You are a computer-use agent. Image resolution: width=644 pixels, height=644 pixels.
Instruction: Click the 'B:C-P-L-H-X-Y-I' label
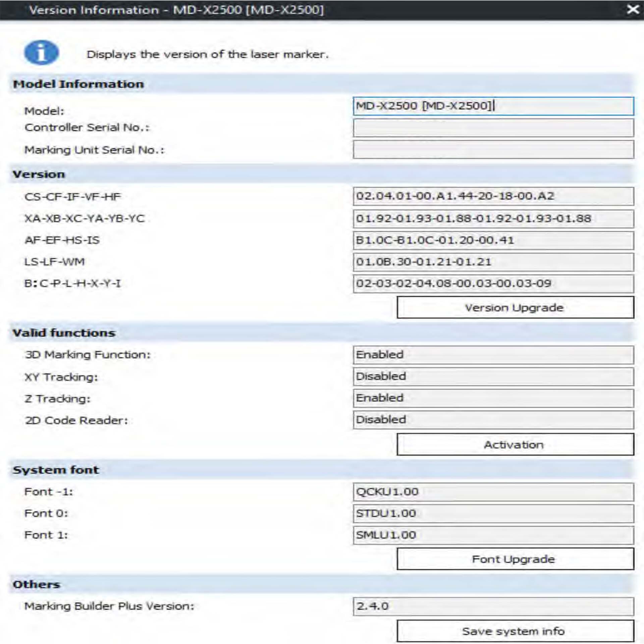73,283
